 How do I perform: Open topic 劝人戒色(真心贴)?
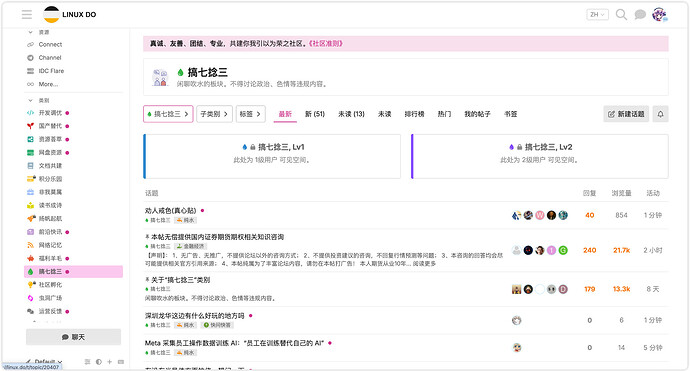click(170, 211)
